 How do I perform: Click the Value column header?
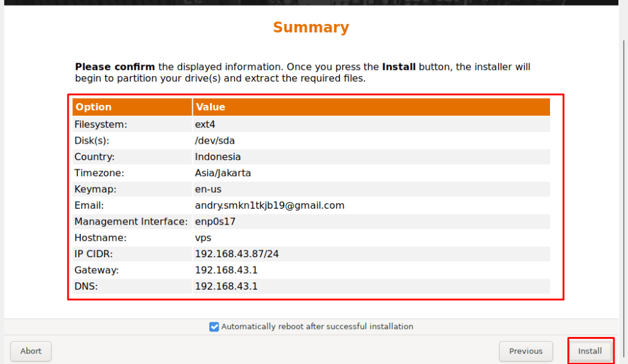(x=211, y=107)
